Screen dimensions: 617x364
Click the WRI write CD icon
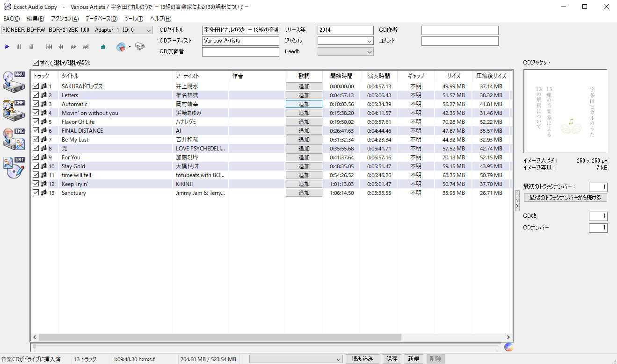[14, 168]
